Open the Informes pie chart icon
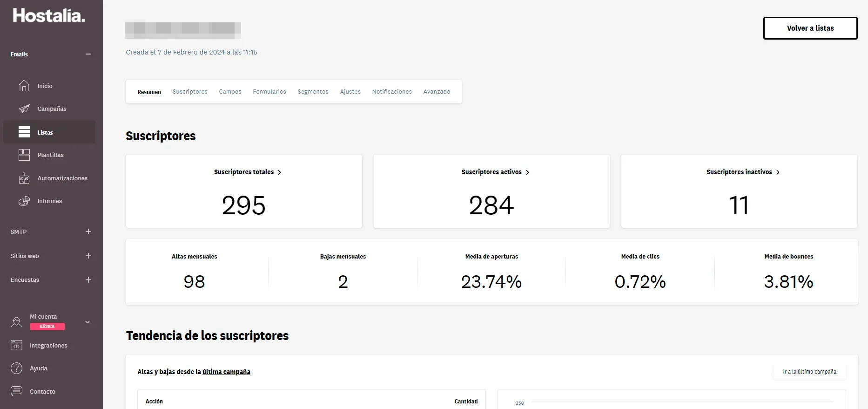 point(24,201)
